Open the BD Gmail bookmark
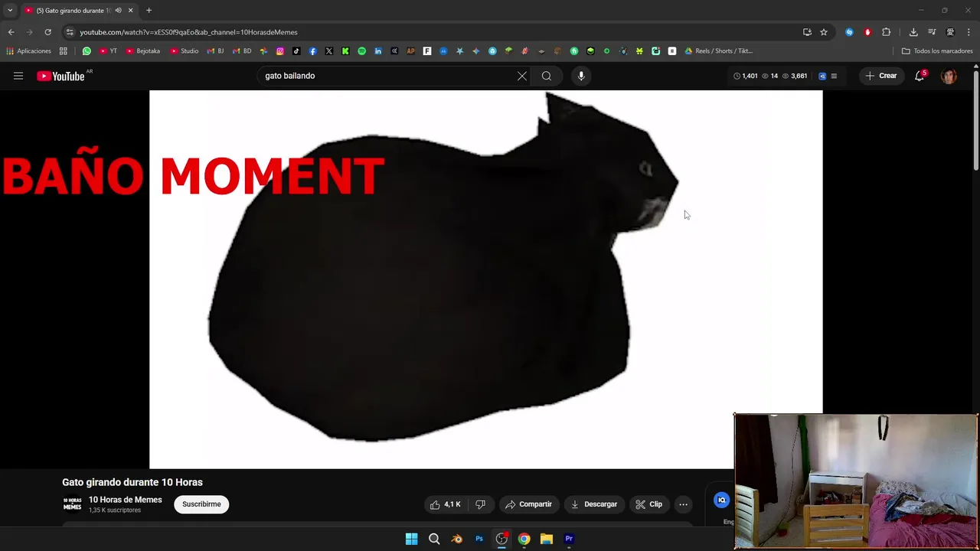 [241, 51]
